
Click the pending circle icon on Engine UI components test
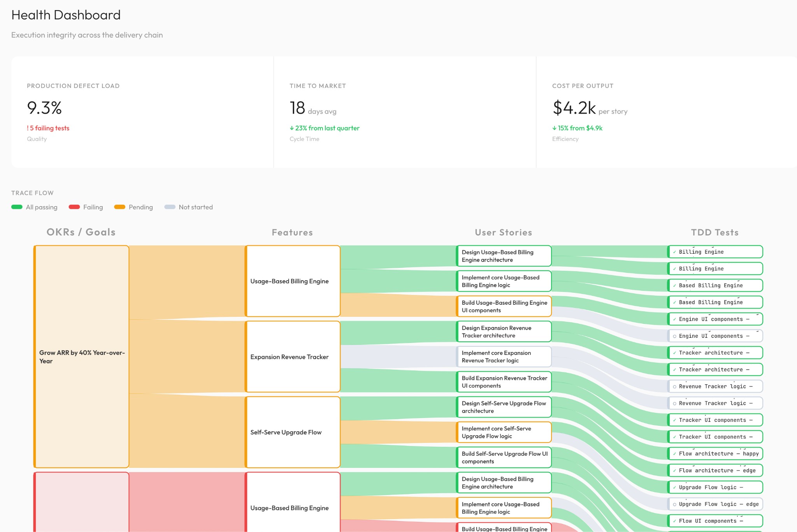(x=674, y=336)
